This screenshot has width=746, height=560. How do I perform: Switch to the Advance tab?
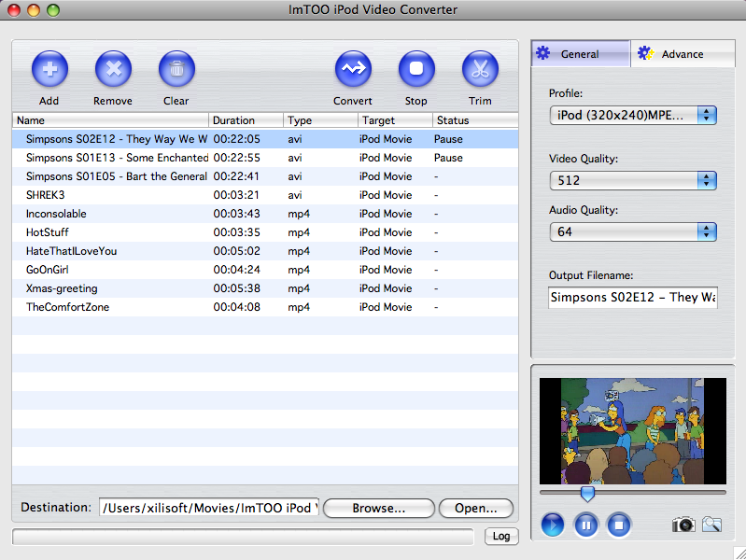[683, 54]
